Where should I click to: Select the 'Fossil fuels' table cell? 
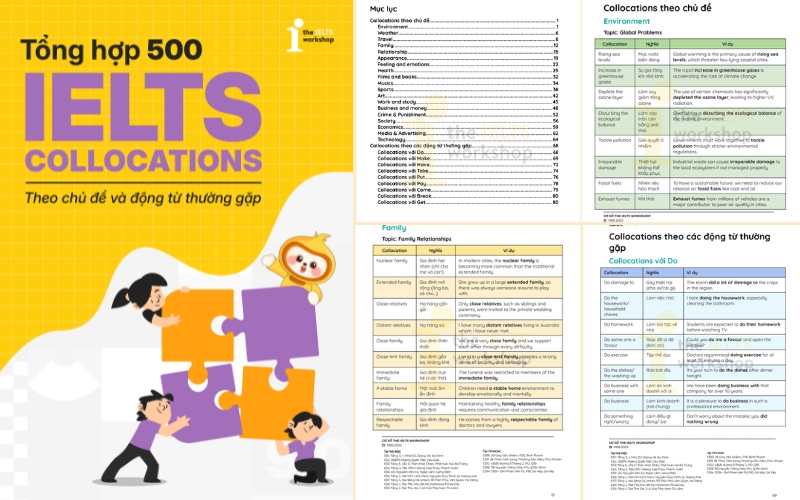tap(615, 186)
